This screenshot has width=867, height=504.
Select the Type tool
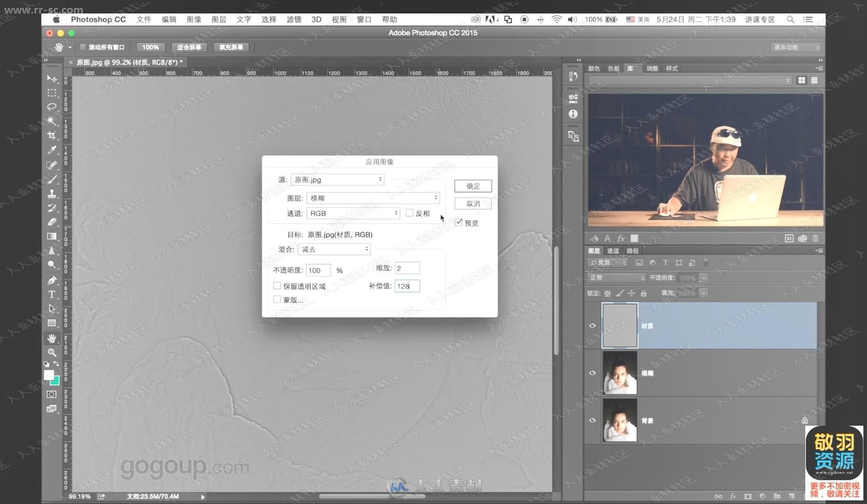(x=52, y=295)
